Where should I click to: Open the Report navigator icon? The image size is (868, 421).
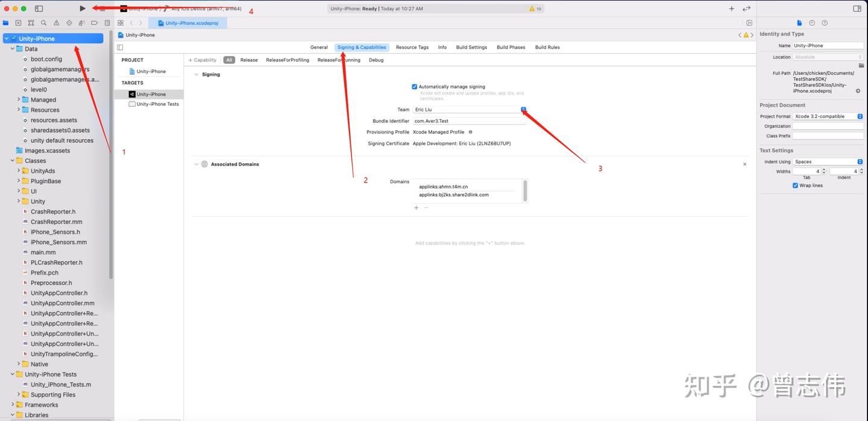107,22
